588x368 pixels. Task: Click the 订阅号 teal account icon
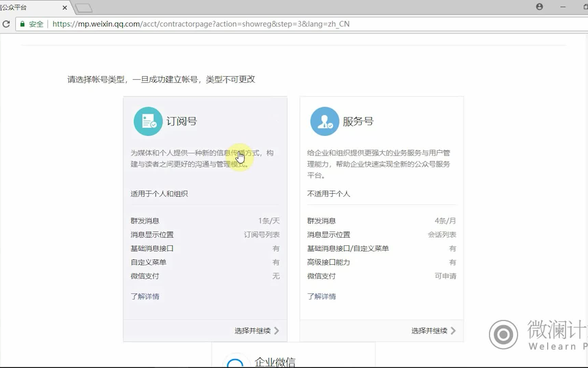148,121
